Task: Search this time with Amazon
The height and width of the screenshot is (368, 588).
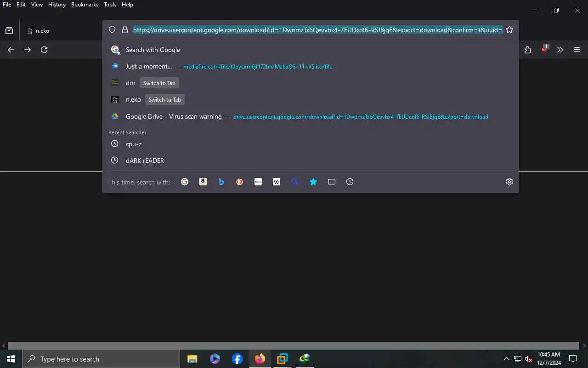Action: [203, 182]
